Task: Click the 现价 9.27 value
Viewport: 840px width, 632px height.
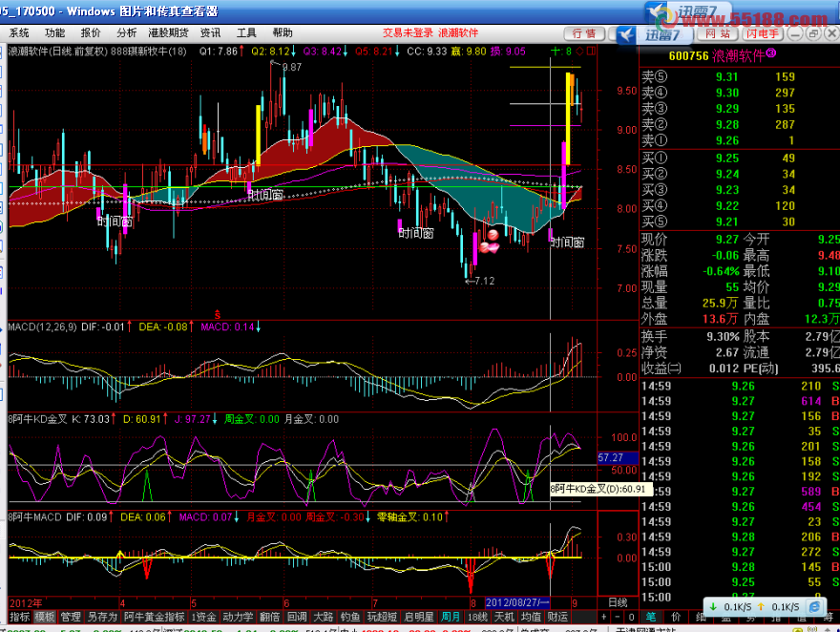Action: click(x=727, y=240)
